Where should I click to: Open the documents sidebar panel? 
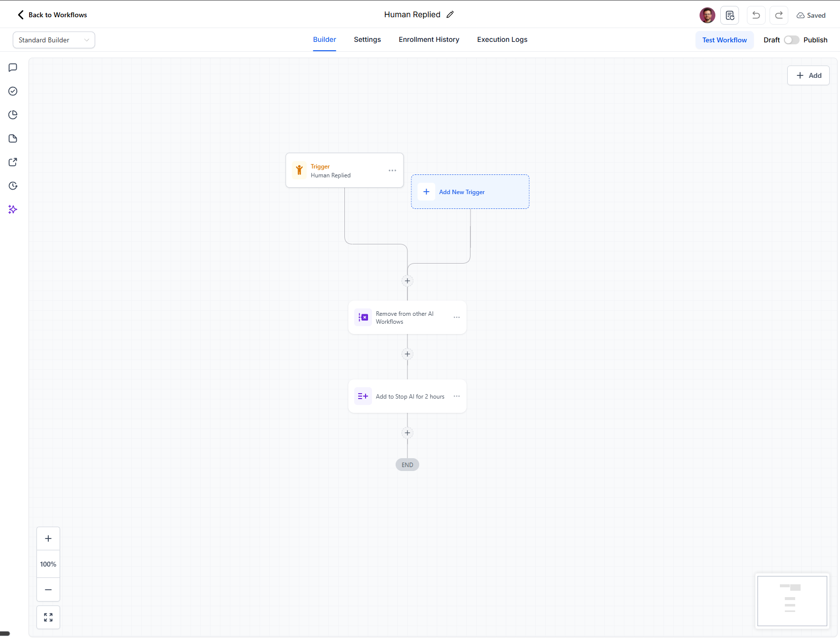[12, 138]
